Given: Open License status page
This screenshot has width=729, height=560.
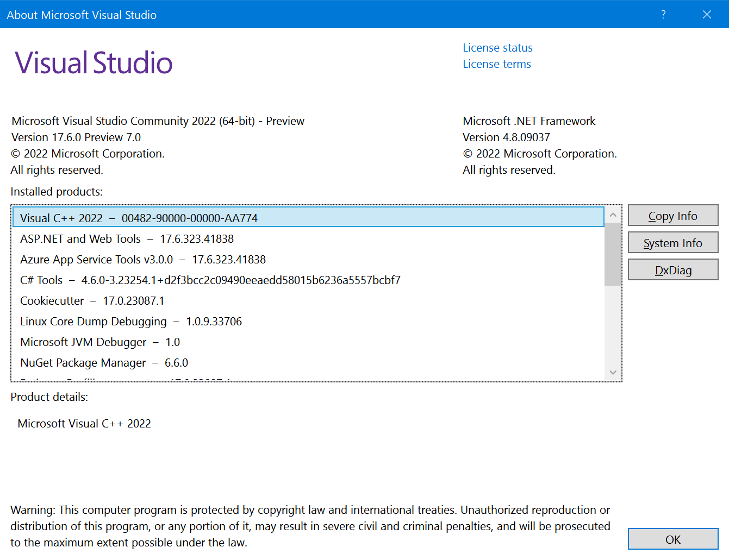Looking at the screenshot, I should [497, 48].
